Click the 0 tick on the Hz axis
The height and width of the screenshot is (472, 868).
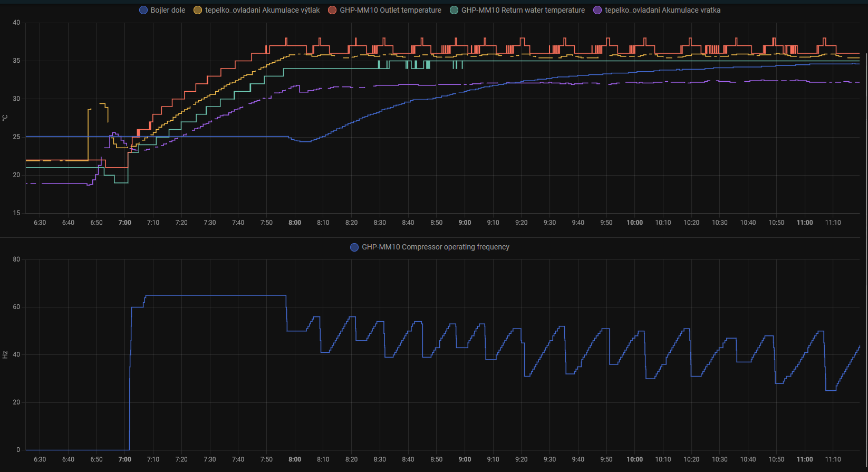(x=18, y=450)
